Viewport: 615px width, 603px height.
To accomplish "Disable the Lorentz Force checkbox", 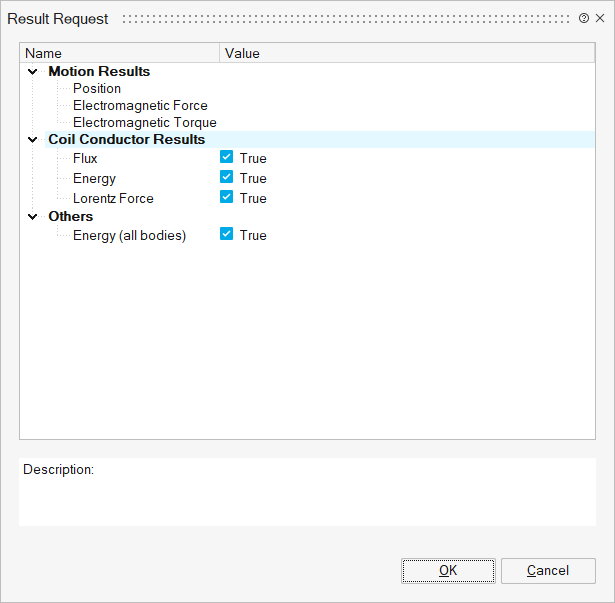I will [227, 197].
